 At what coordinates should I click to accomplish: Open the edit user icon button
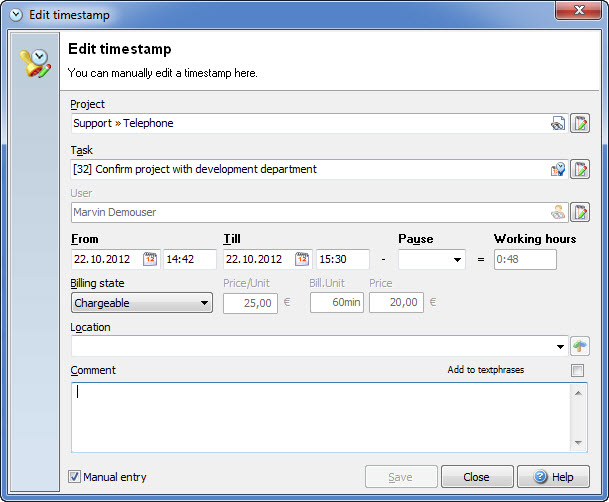point(580,212)
